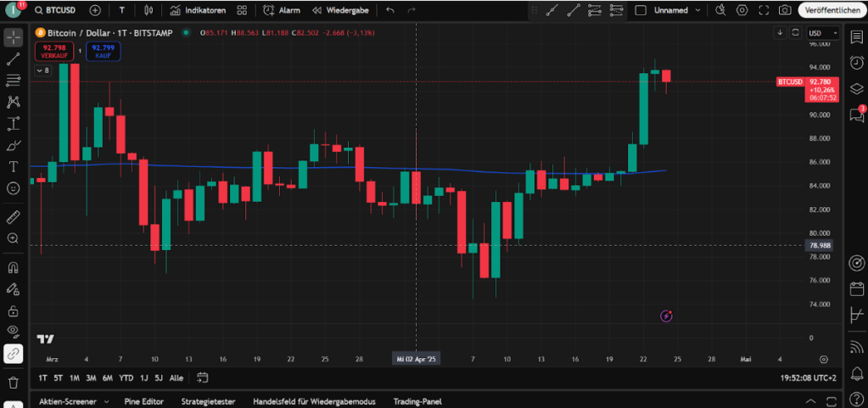Select the 1J date range
The width and height of the screenshot is (868, 408).
click(144, 378)
